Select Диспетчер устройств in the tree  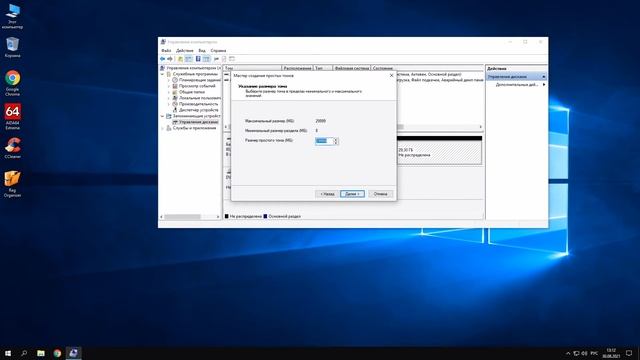pos(198,110)
